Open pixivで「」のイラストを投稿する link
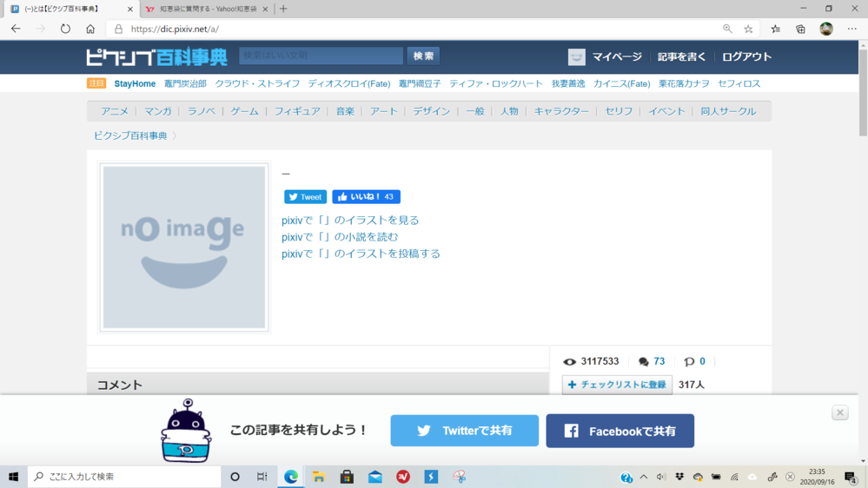Image resolution: width=868 pixels, height=488 pixels. pos(361,254)
